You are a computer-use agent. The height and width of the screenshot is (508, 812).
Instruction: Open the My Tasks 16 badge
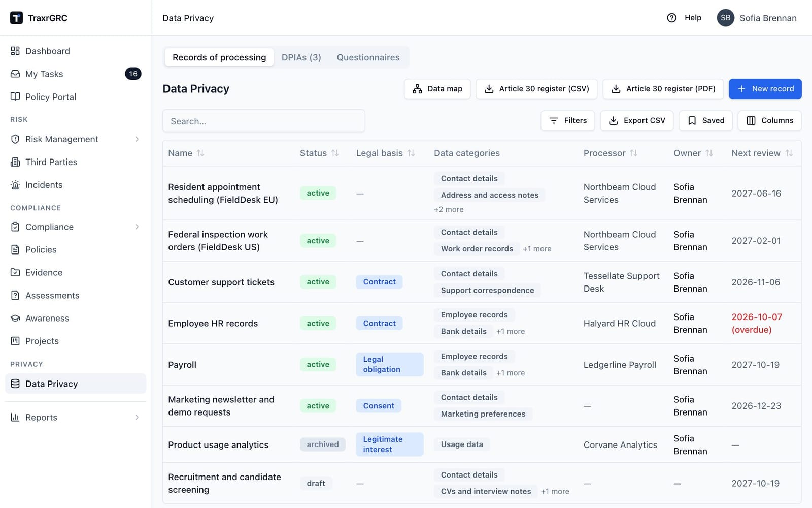pos(133,74)
